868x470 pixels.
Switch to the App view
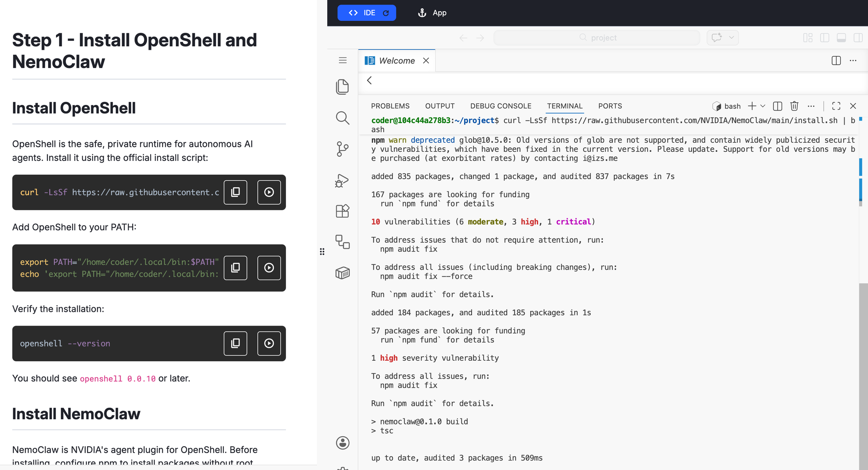[432, 13]
